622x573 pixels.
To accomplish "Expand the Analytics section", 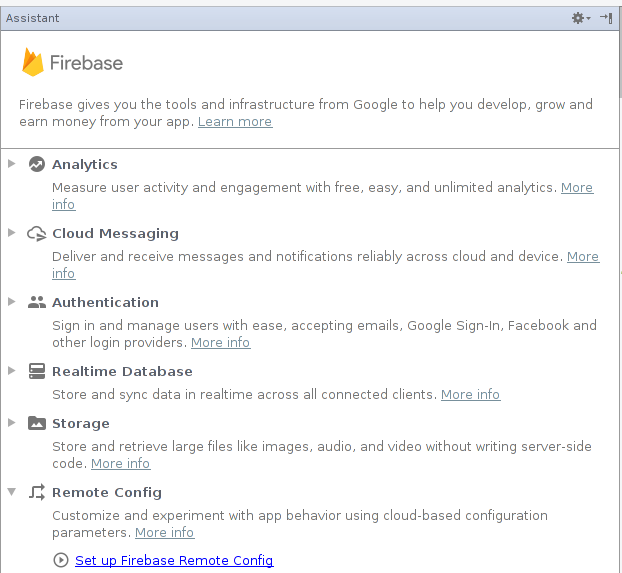I will pos(12,163).
